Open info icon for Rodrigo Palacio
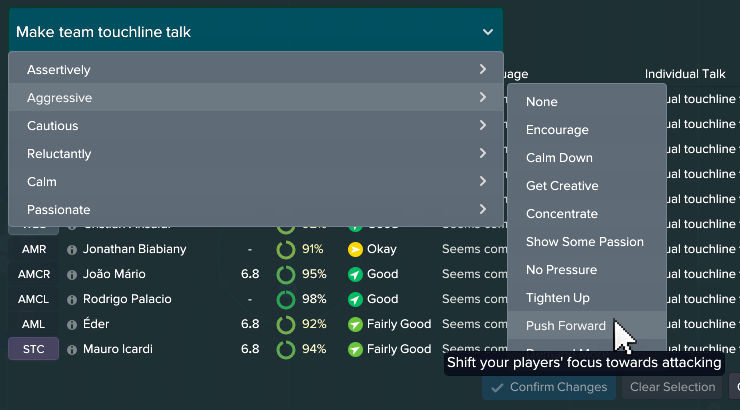Screen dimensions: 740x410 coord(72,299)
